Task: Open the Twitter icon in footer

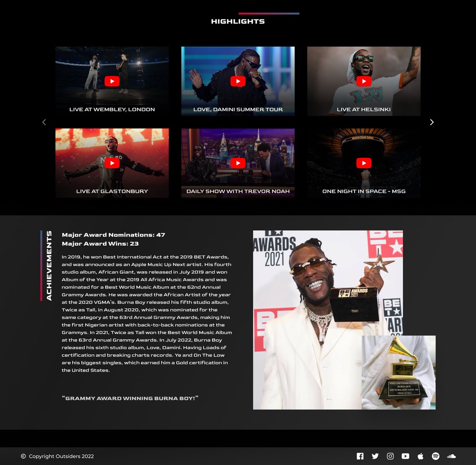Action: click(x=375, y=456)
